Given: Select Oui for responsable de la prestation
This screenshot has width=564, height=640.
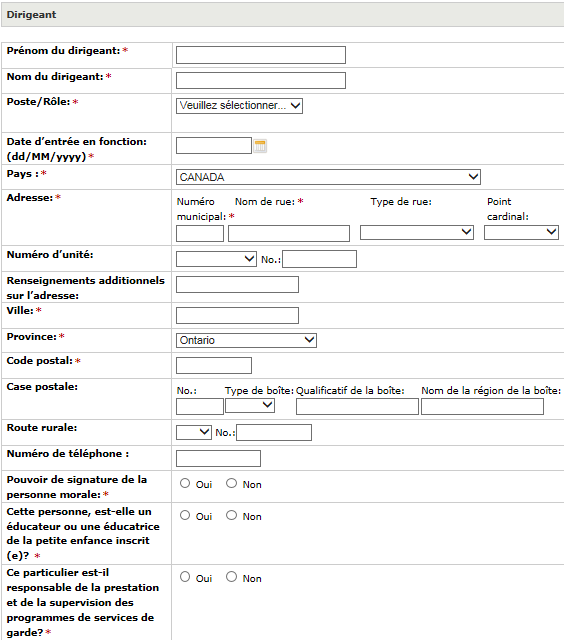Looking at the screenshot, I should tap(185, 577).
